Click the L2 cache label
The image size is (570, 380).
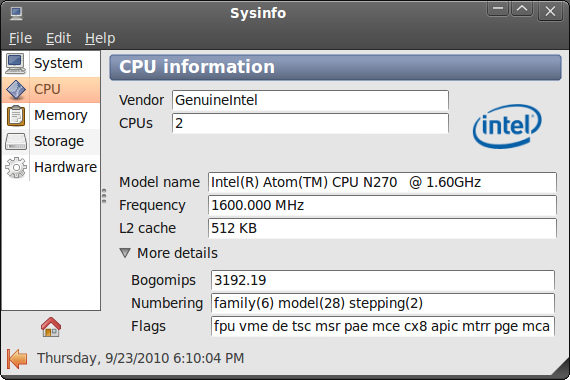(x=148, y=228)
